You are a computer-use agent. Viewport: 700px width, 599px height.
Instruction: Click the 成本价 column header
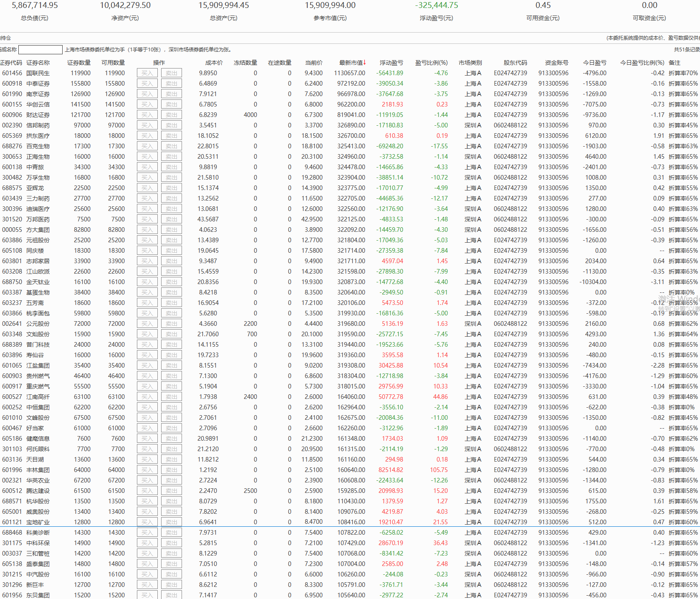click(x=214, y=63)
